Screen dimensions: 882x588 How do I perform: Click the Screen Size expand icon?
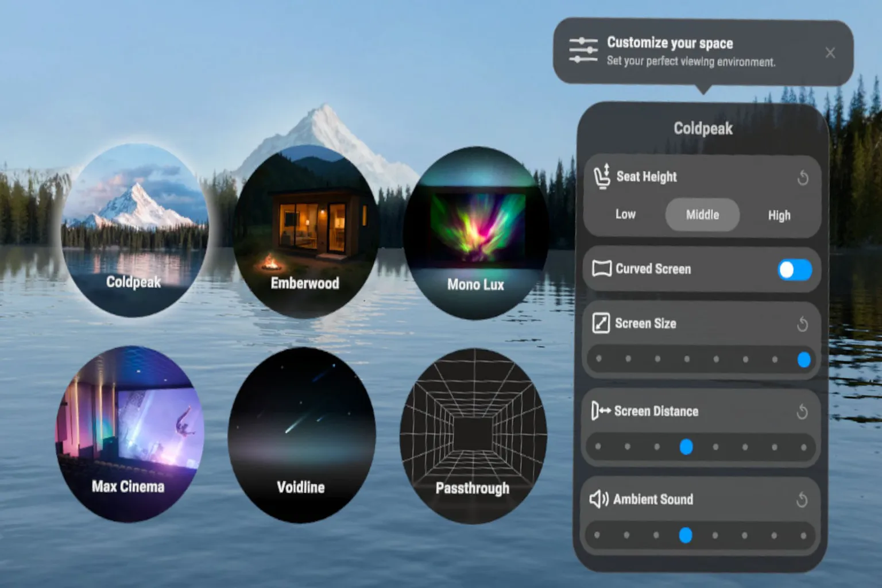pos(601,323)
